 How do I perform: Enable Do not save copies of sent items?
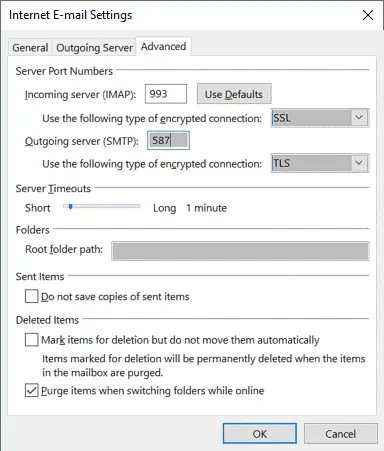pyautogui.click(x=31, y=296)
